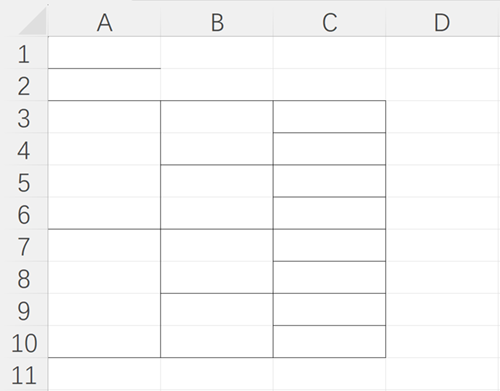Select column B header
This screenshot has height=391, width=500.
click(217, 21)
